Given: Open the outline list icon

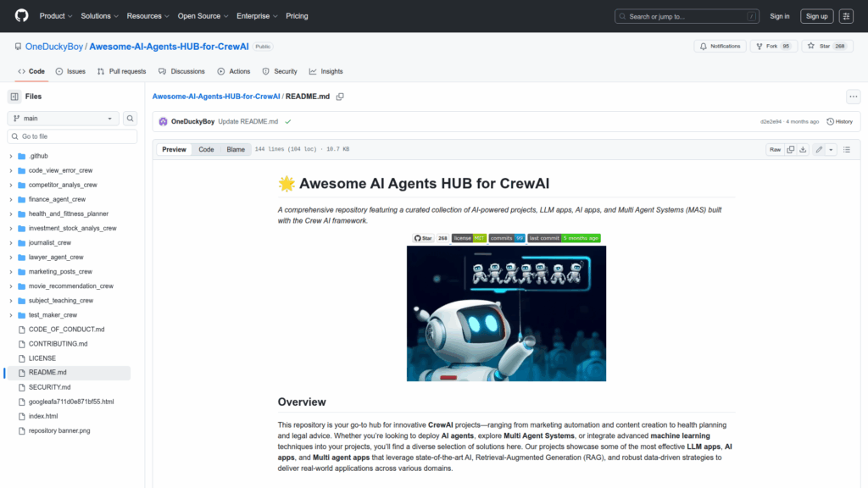Looking at the screenshot, I should [x=848, y=149].
